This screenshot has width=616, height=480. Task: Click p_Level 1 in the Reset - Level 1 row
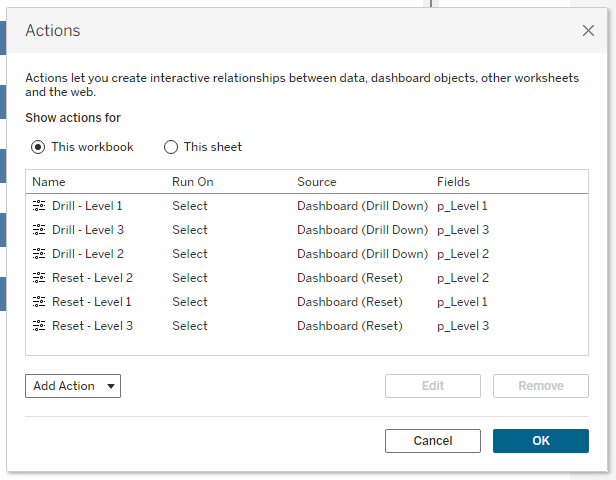(x=462, y=302)
